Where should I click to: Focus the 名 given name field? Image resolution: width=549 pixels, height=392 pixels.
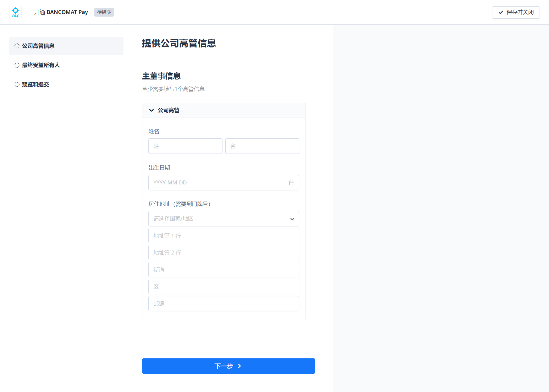[262, 146]
